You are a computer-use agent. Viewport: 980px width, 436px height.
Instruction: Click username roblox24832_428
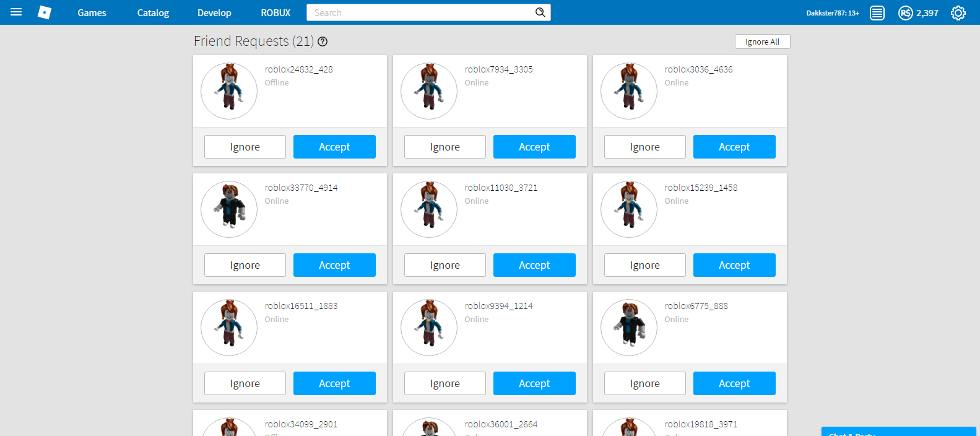click(x=299, y=69)
